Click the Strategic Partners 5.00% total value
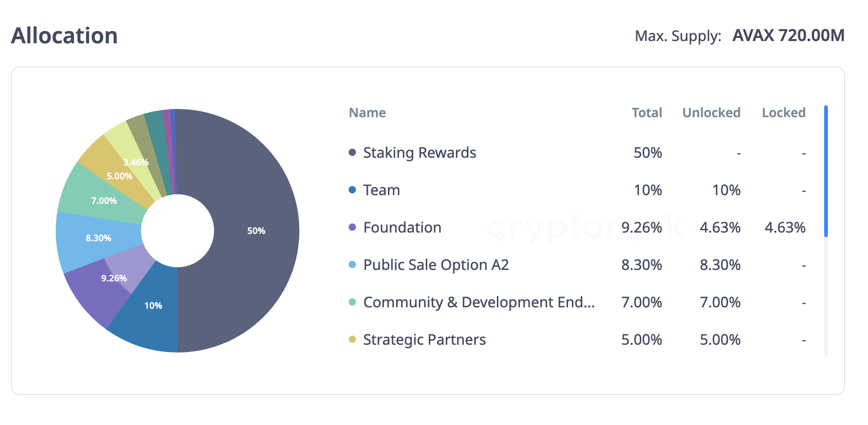868x425 pixels. click(x=642, y=340)
